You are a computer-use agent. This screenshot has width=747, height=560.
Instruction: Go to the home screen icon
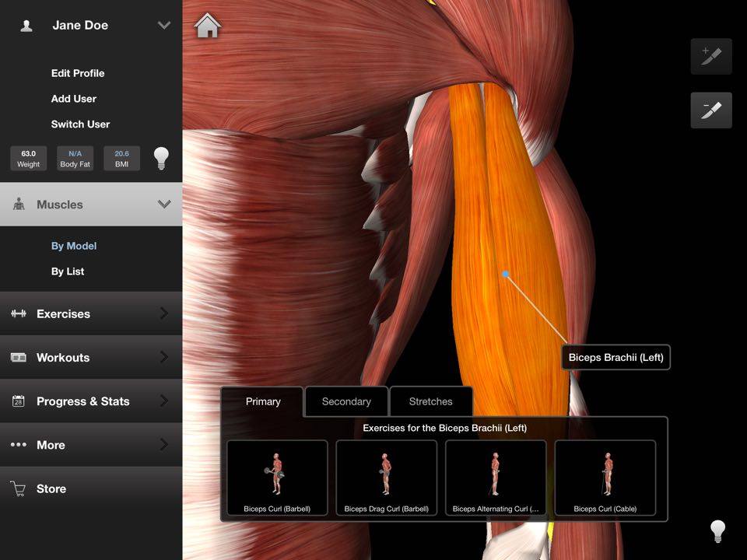(208, 26)
